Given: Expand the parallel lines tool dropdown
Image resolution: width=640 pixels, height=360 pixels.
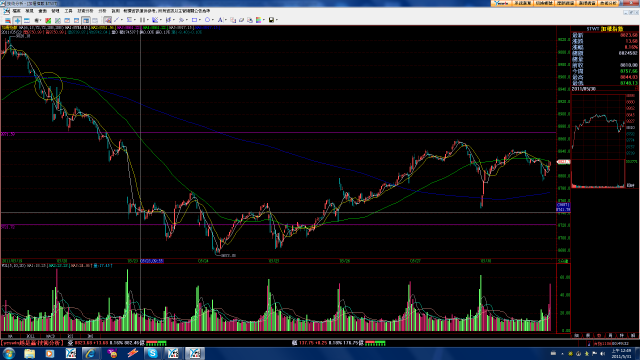Looking at the screenshot, I should pyautogui.click(x=148, y=20).
